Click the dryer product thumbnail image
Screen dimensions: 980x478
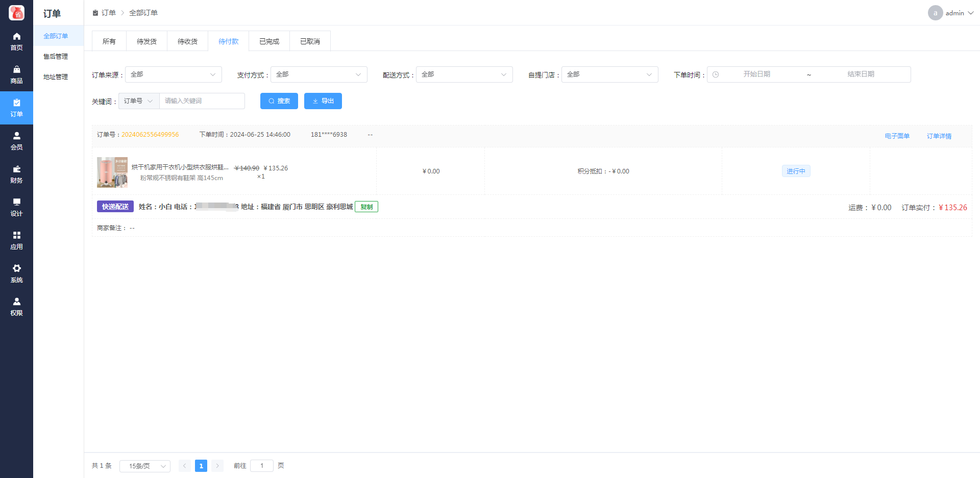[x=112, y=172]
